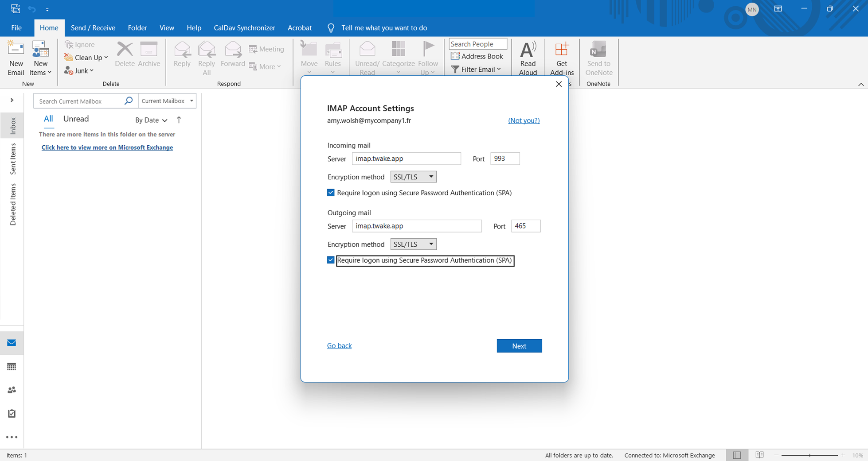
Task: Click the Go back link
Action: pos(339,345)
